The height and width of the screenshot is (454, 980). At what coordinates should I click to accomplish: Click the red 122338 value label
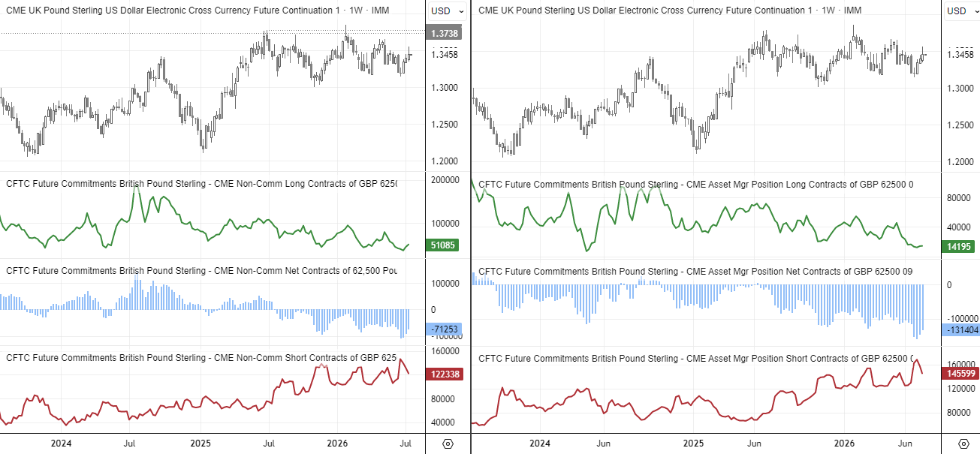click(445, 374)
